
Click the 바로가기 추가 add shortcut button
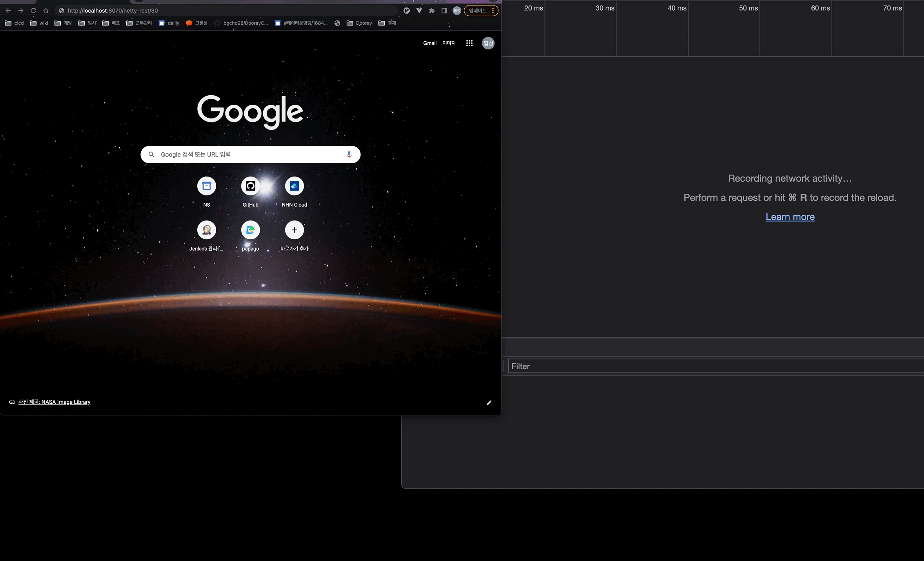294,230
